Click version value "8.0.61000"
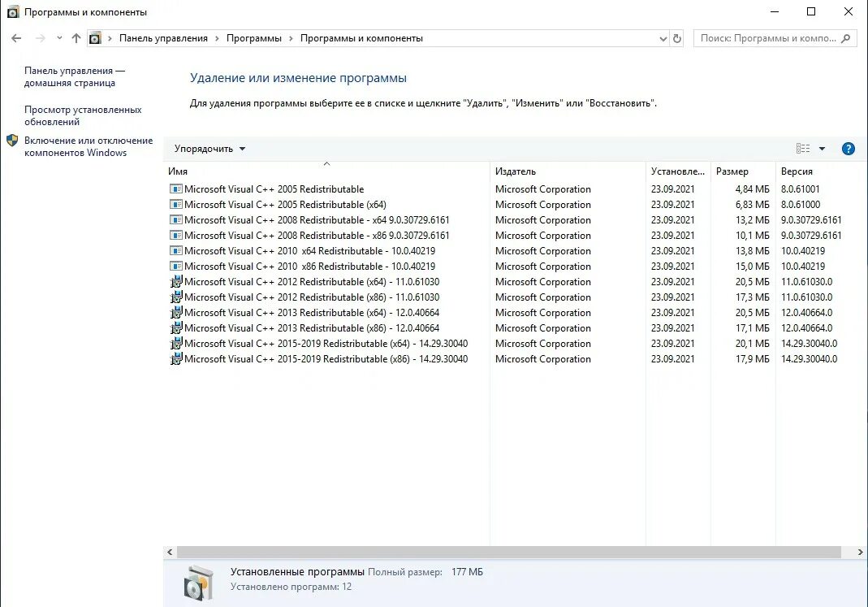 click(801, 204)
